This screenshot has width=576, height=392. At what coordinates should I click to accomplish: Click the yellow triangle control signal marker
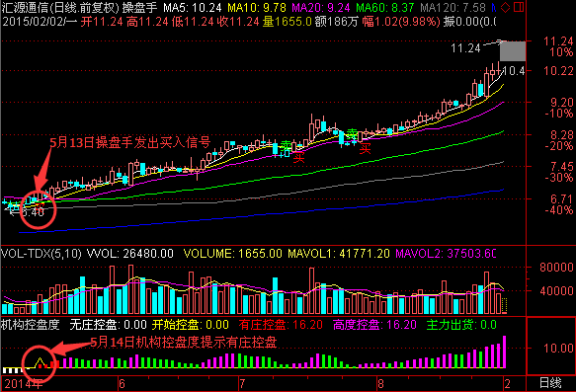(x=40, y=362)
